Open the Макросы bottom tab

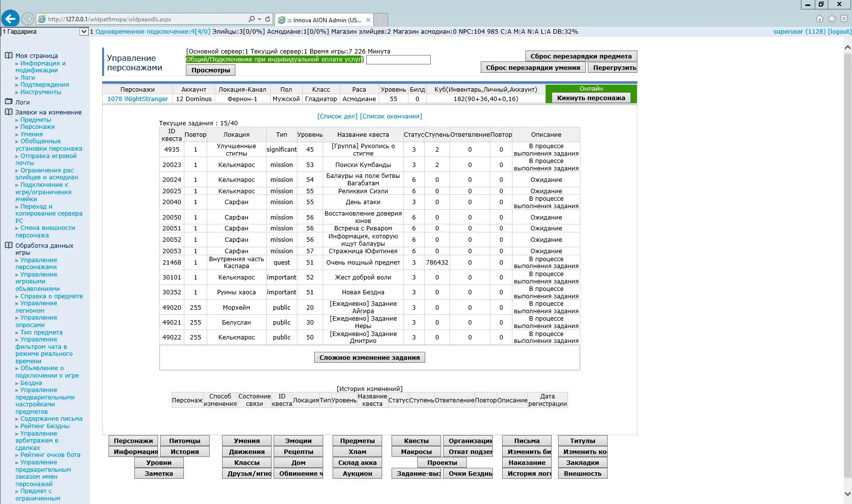[x=416, y=451]
